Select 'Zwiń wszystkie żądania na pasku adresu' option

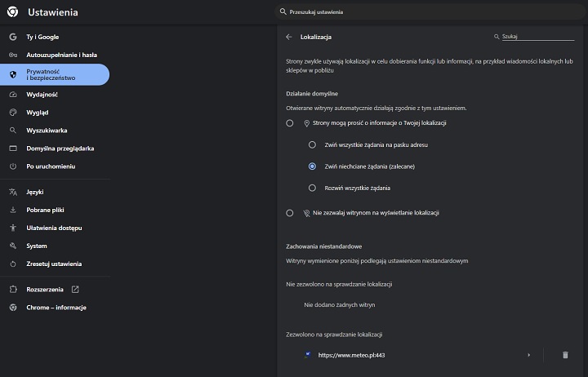pos(312,144)
